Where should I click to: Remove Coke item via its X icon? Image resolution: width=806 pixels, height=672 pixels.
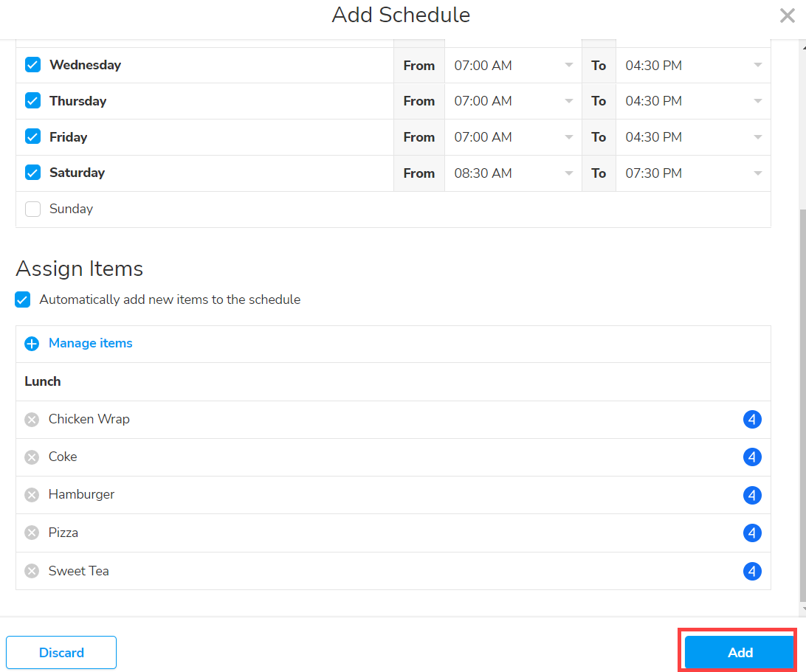[x=32, y=457]
